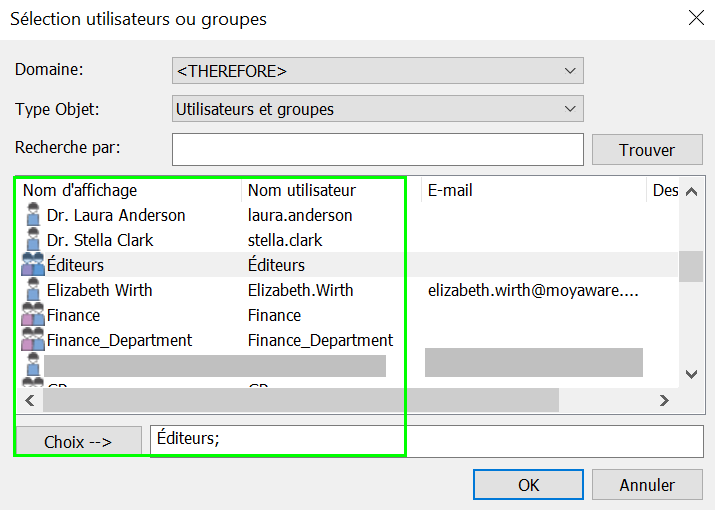Click the user icon beside Elizabeth Wirth
This screenshot has height=510, width=715.
click(x=33, y=290)
